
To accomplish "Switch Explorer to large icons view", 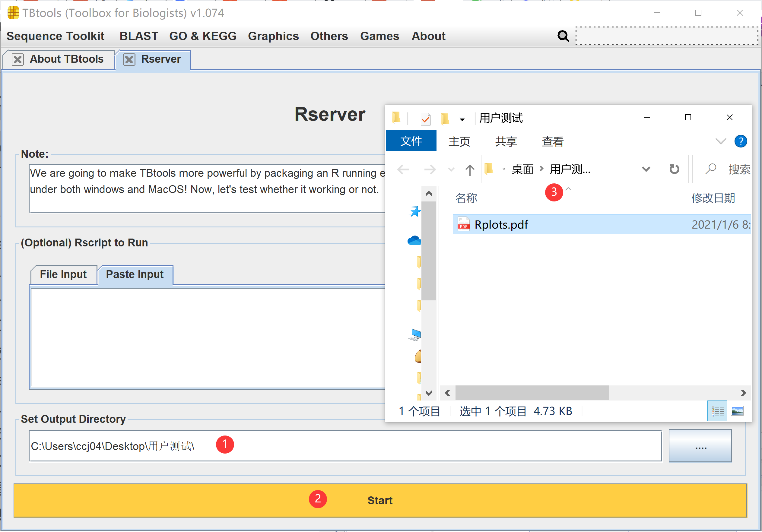I will (x=737, y=411).
